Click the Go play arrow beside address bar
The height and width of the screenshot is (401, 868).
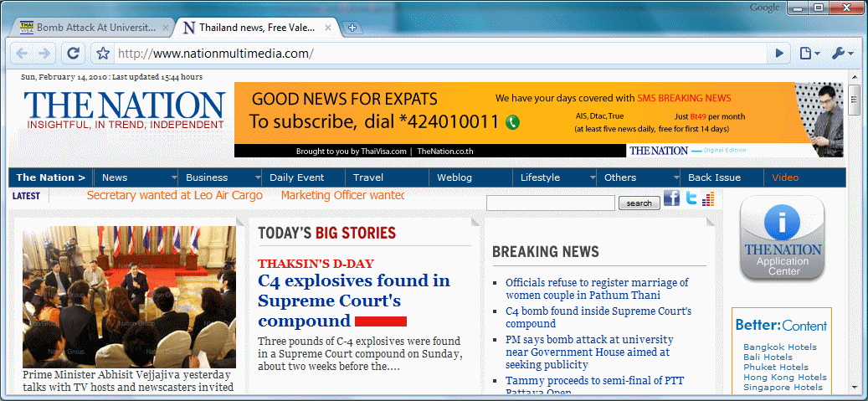point(779,54)
